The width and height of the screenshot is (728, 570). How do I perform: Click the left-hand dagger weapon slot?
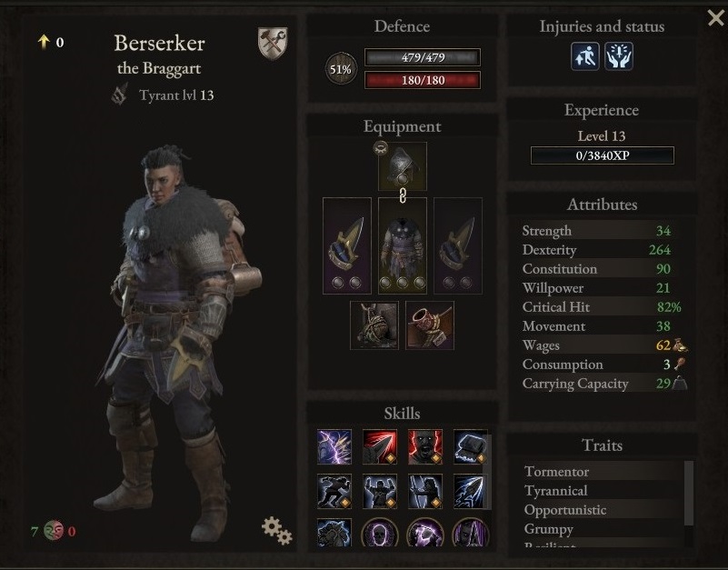point(347,245)
